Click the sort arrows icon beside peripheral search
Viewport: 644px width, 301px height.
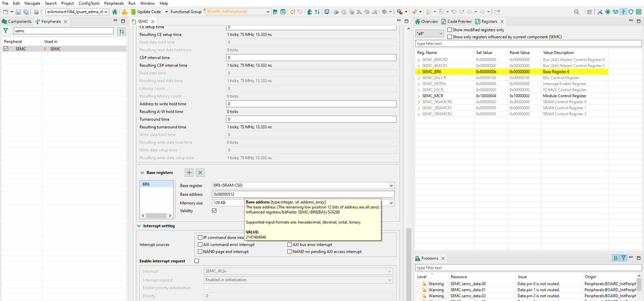coord(121,31)
